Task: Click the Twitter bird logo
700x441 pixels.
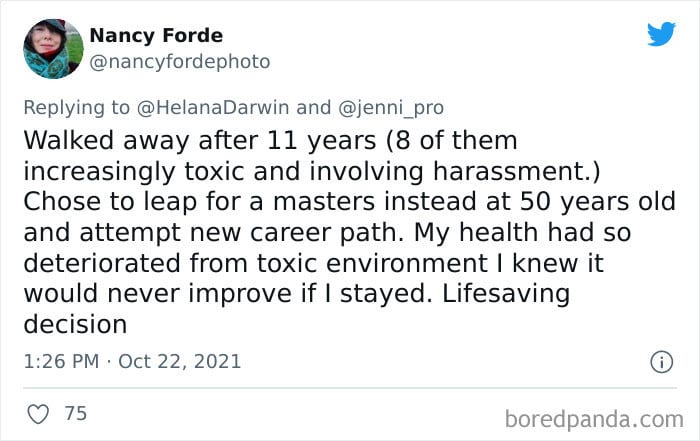Action: (x=661, y=33)
